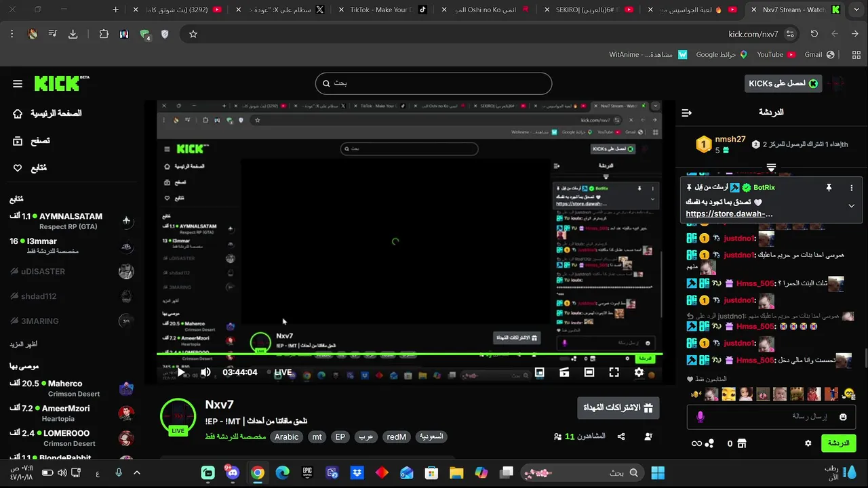This screenshot has height=488, width=868.
Task: Share the Nxv7 stream
Action: [622, 436]
